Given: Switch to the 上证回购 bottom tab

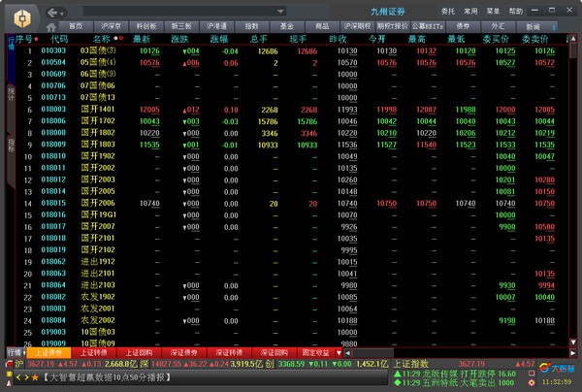Looking at the screenshot, I should [139, 352].
